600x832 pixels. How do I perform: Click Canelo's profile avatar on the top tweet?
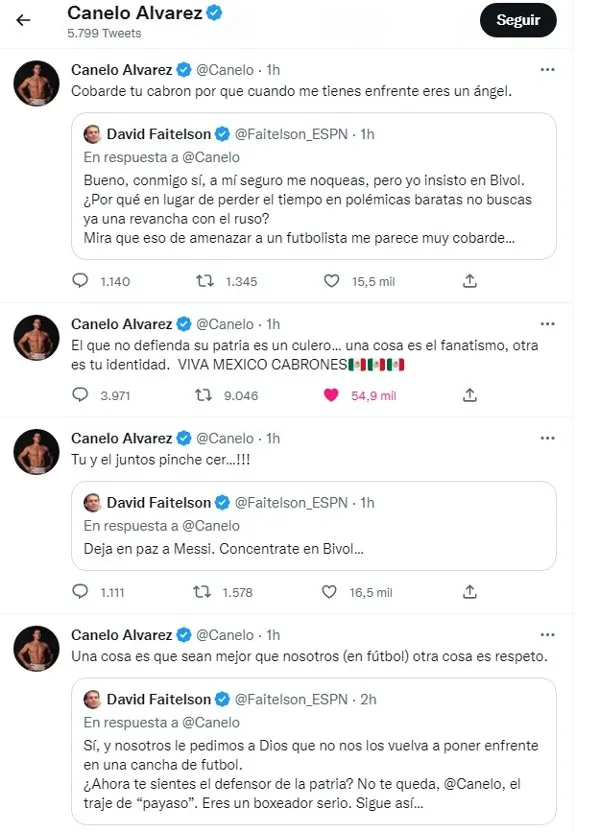[36, 83]
